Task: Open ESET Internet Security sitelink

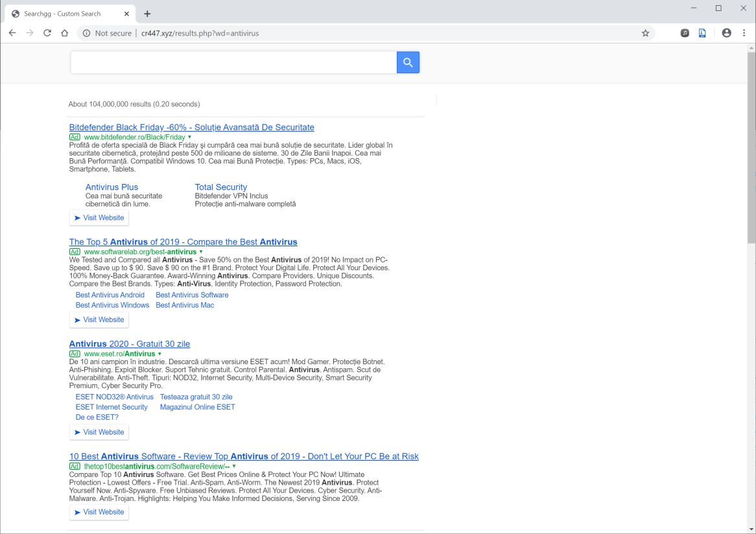Action: coord(112,407)
